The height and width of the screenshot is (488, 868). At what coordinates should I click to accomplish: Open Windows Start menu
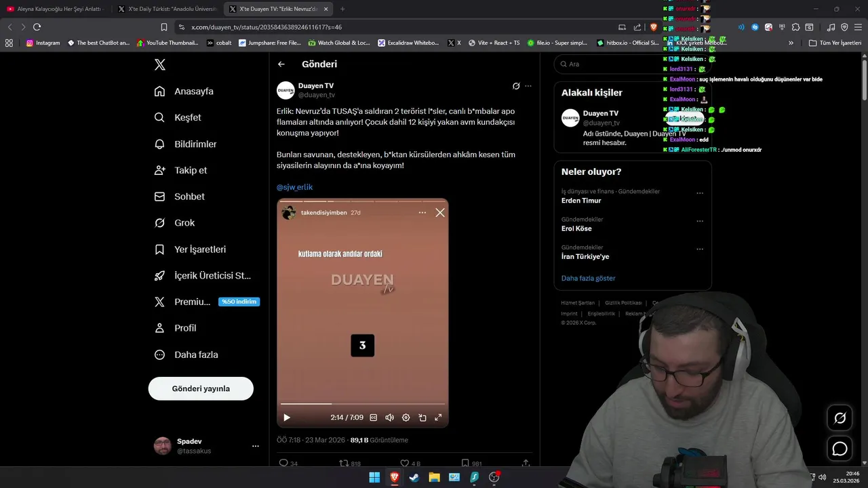(374, 477)
